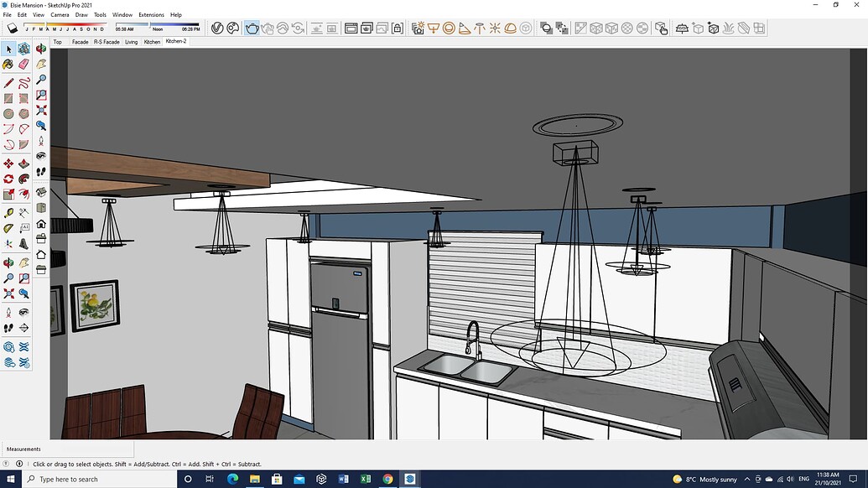Viewport: 868px width, 488px height.
Task: Select the Line pencil tool
Action: point(8,83)
